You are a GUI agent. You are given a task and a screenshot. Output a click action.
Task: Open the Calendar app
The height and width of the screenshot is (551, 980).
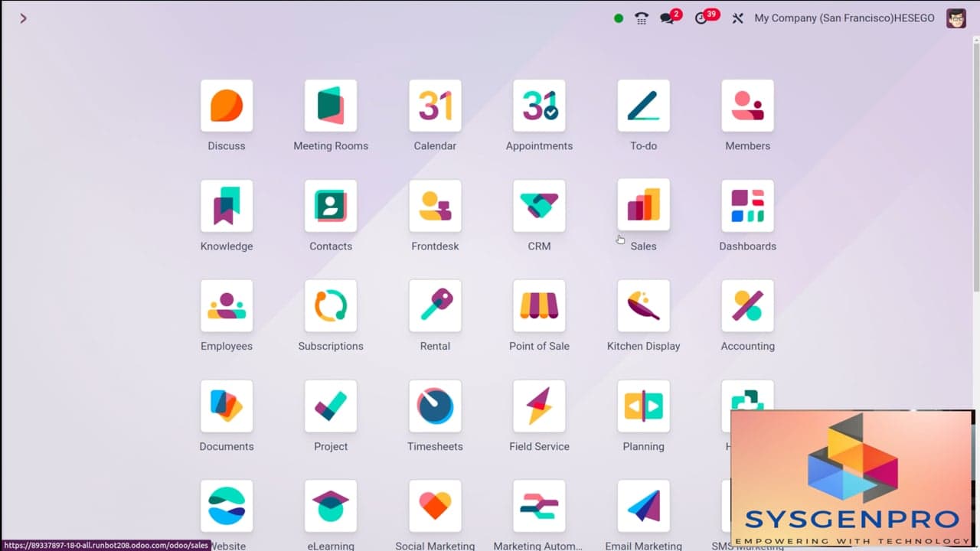tap(435, 106)
